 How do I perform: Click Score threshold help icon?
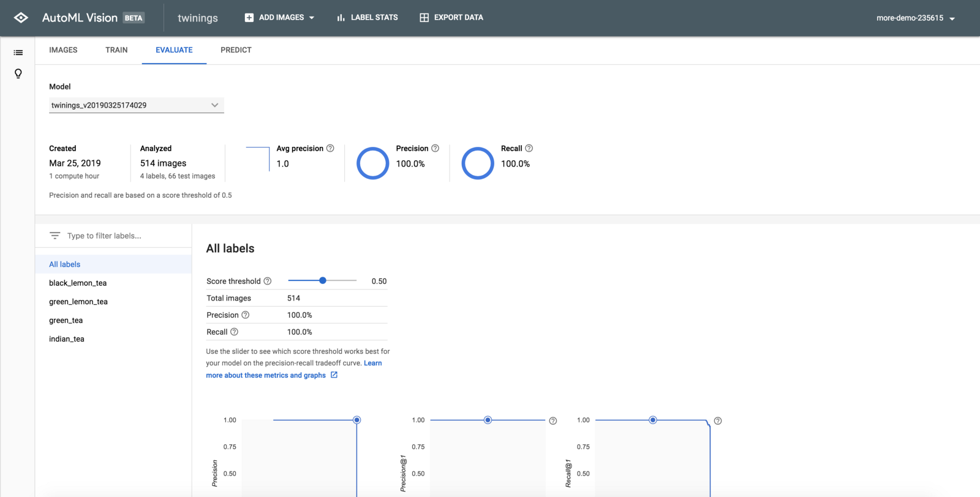[x=268, y=281]
